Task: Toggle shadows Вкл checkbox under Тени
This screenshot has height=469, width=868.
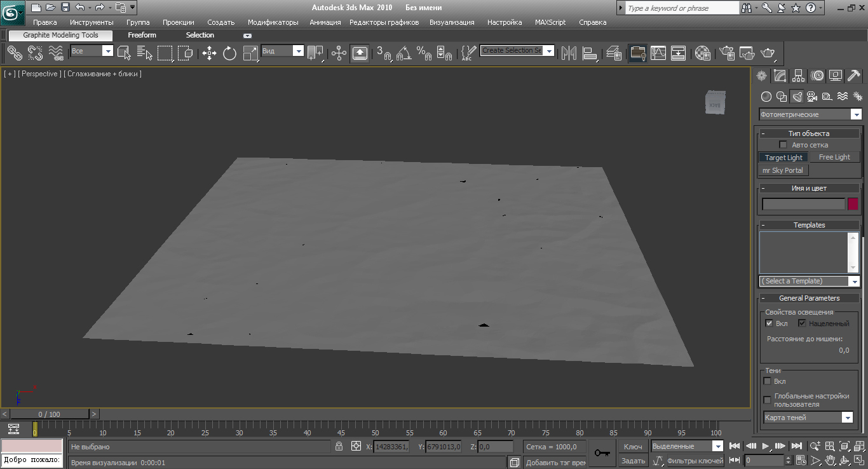Action: tap(768, 381)
